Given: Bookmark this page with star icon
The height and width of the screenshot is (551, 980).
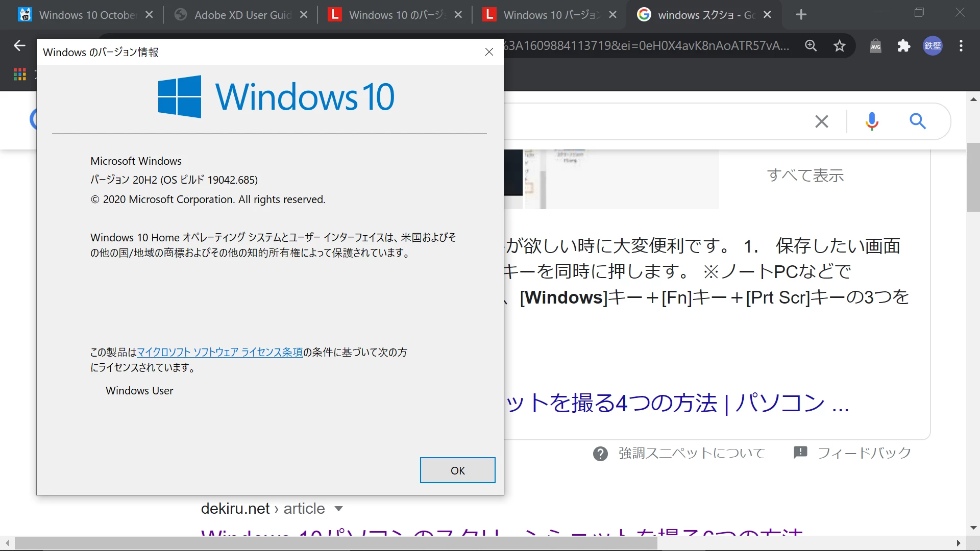Looking at the screenshot, I should coord(840,46).
